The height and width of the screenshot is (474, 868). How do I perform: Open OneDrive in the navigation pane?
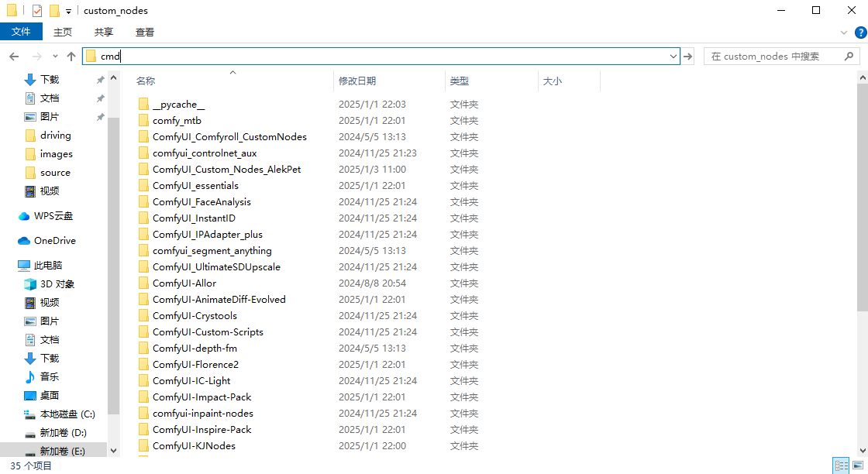pos(54,241)
